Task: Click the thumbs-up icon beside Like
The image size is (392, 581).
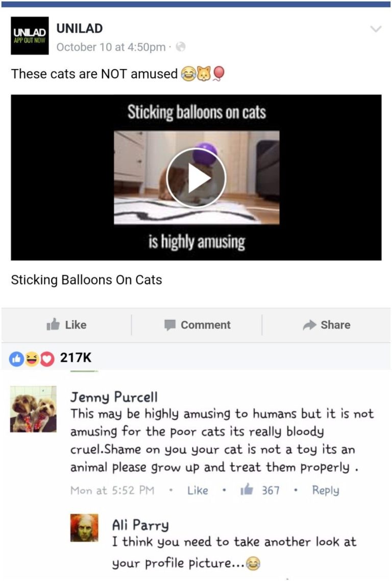Action: (x=53, y=324)
